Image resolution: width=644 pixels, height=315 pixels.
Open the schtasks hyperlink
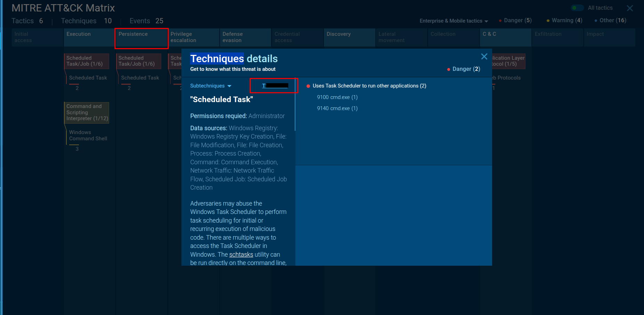(x=241, y=255)
